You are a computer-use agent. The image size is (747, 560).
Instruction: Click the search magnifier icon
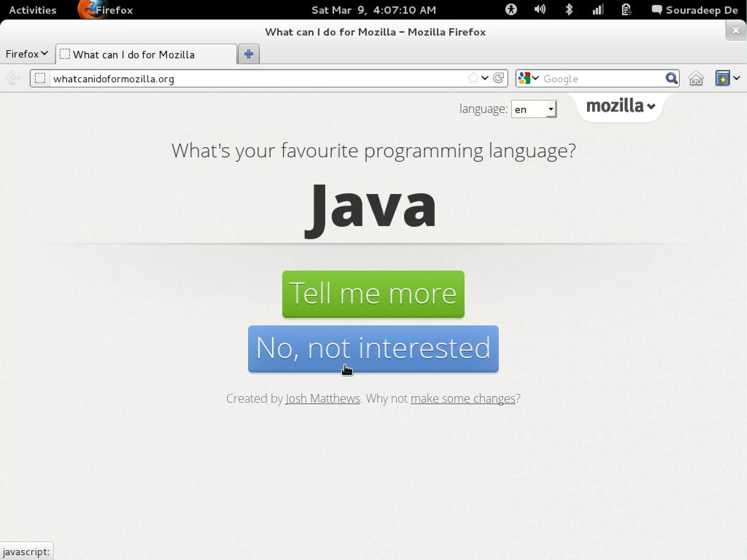(671, 78)
